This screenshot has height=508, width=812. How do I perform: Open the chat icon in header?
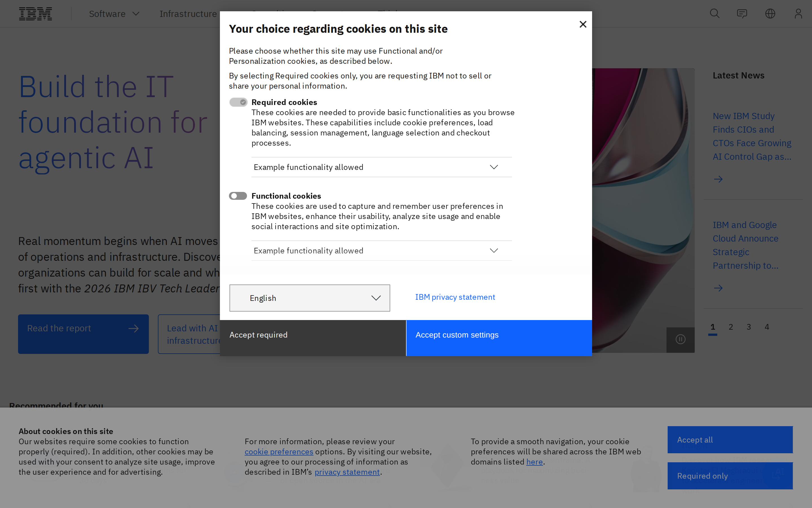[742, 14]
